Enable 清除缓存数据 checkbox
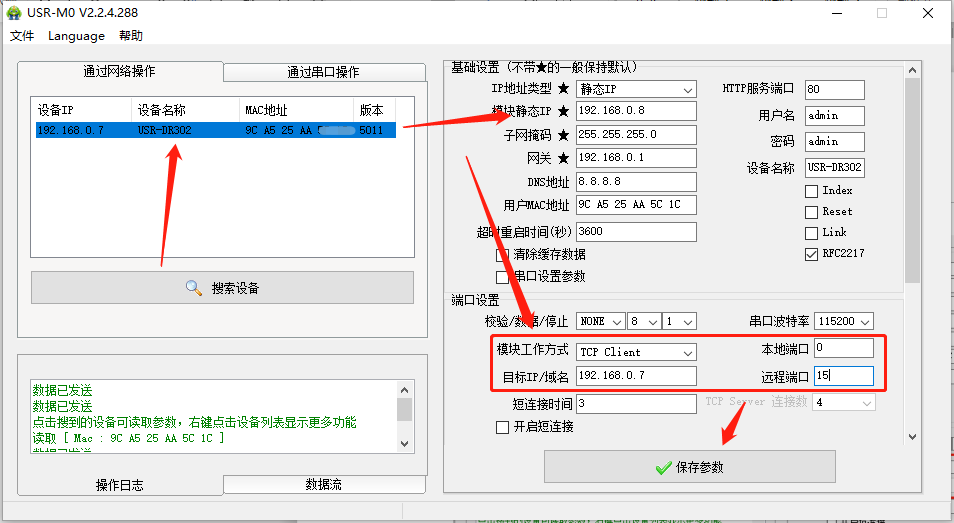This screenshot has height=523, width=954. (503, 254)
